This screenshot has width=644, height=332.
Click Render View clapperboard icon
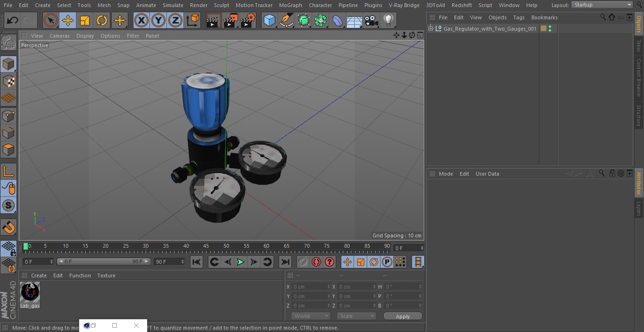coord(214,20)
